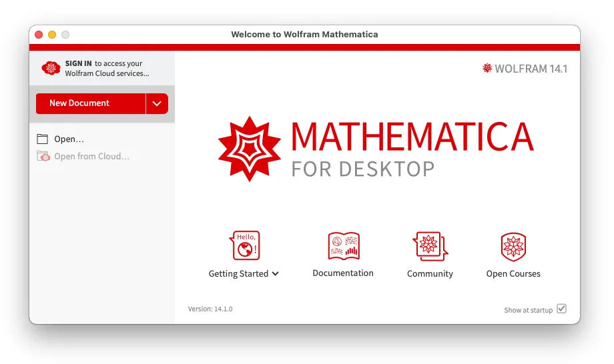Create a New Document

coord(91,103)
